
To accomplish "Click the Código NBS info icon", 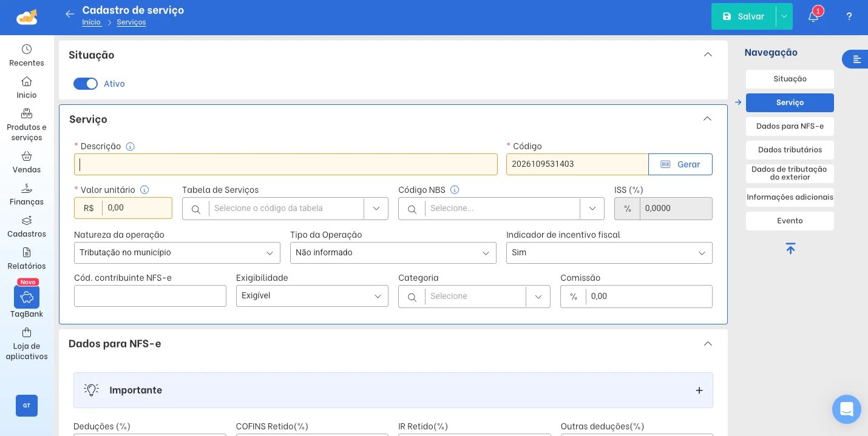I will [x=455, y=190].
